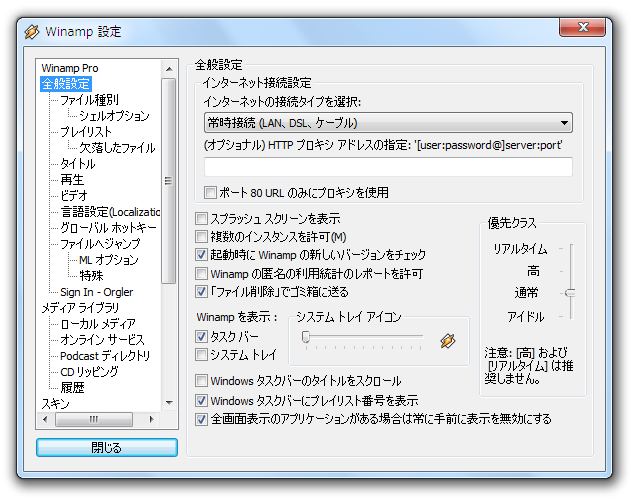Image resolution: width=633 pixels, height=500 pixels.
Task: Toggle the タスク バー checkbox
Action: tap(201, 336)
